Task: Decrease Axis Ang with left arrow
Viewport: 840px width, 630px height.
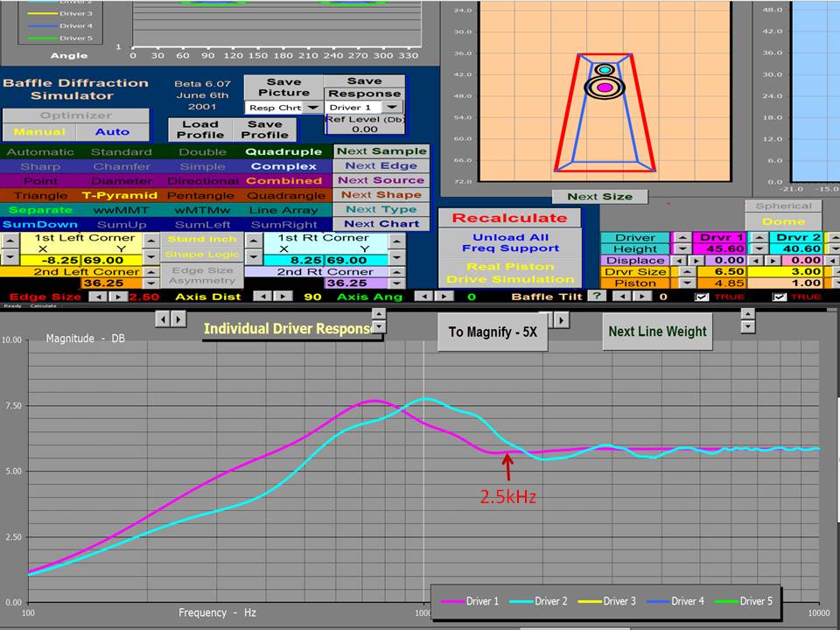Action: 423,296
